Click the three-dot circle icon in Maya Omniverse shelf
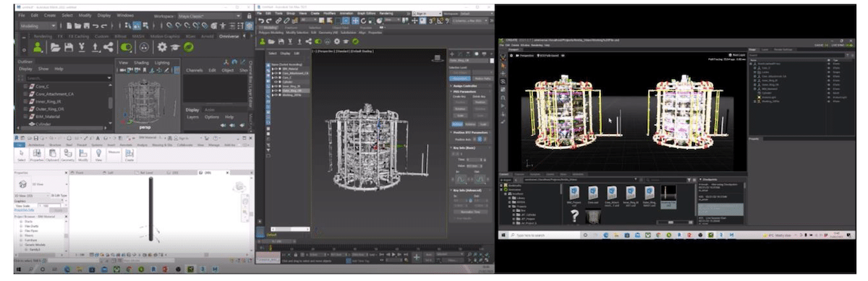This screenshot has width=868, height=281. (x=144, y=47)
